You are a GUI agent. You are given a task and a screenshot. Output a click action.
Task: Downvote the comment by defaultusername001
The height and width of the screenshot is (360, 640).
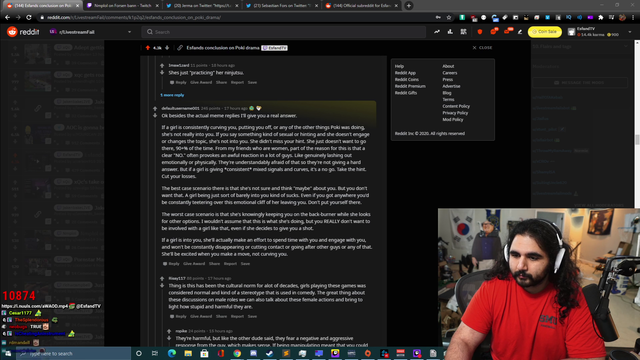[x=155, y=116]
